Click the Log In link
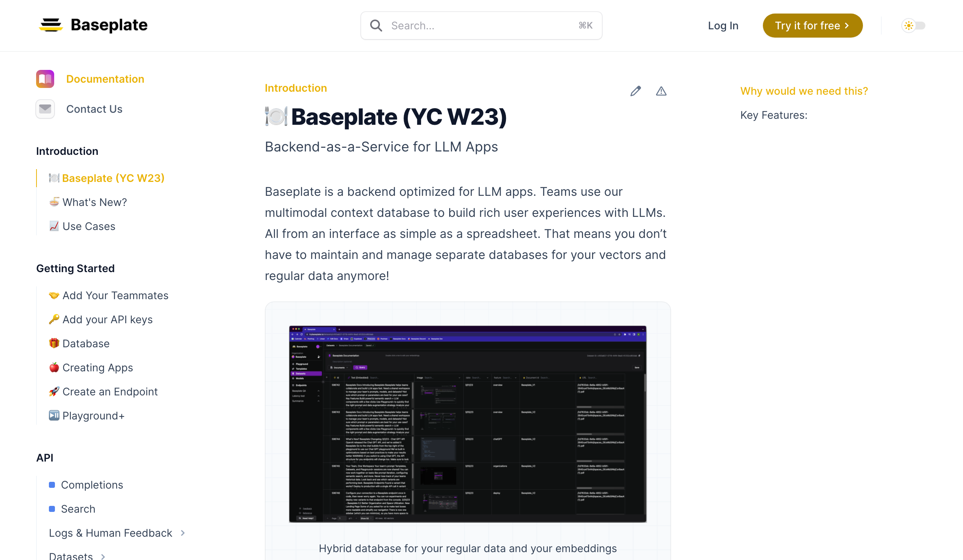963x560 pixels. [x=723, y=26]
